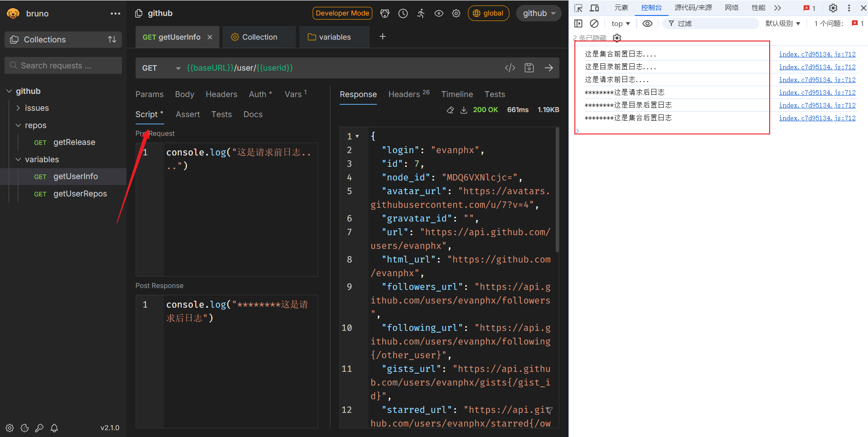Image resolution: width=868 pixels, height=437 pixels.
Task: Show more DevTools tabs with the >> chevron
Action: coord(777,8)
